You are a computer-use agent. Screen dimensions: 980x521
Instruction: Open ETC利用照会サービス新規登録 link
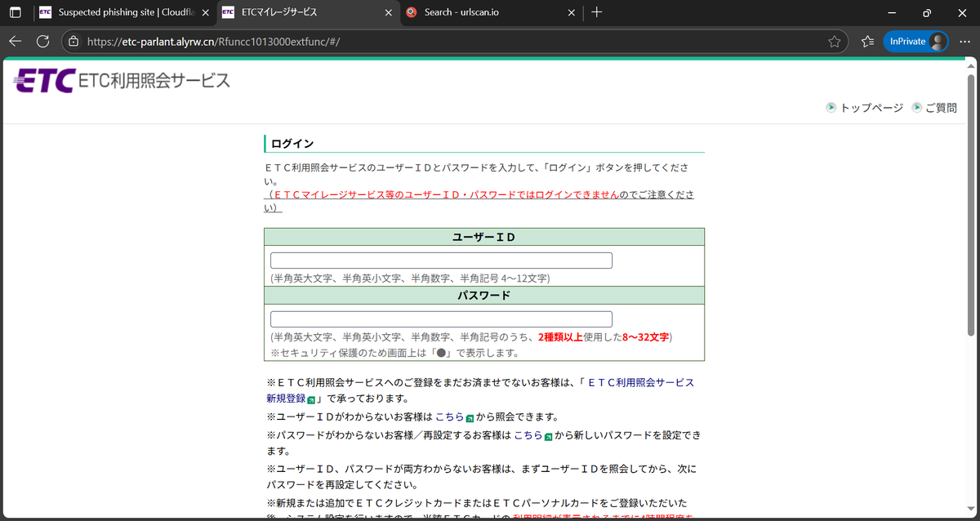480,390
